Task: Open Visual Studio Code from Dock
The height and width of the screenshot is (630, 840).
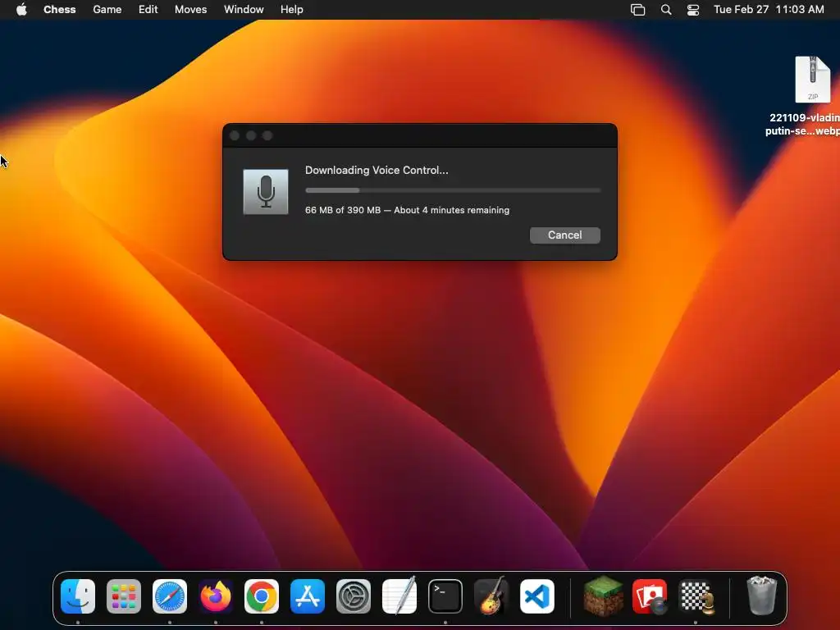Action: [x=537, y=596]
